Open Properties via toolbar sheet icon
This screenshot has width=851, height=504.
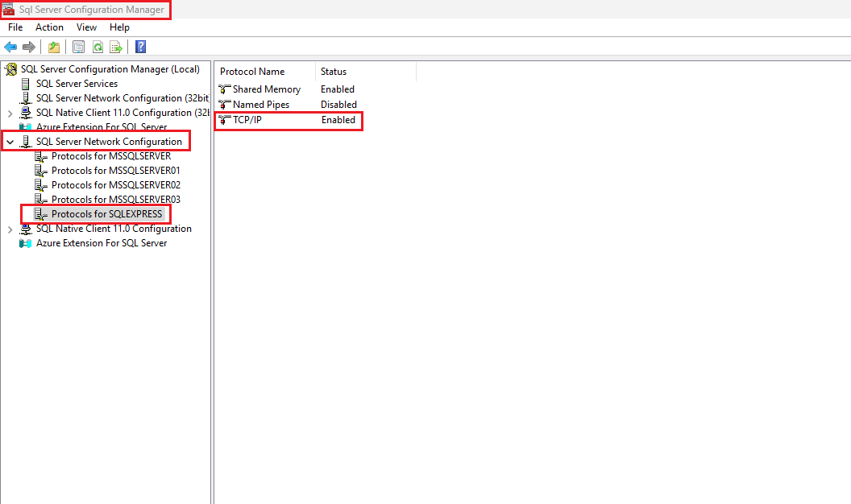click(78, 48)
